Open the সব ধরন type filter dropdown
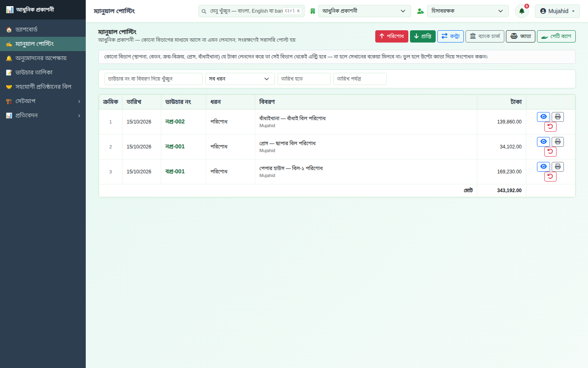The image size is (588, 368). (240, 79)
